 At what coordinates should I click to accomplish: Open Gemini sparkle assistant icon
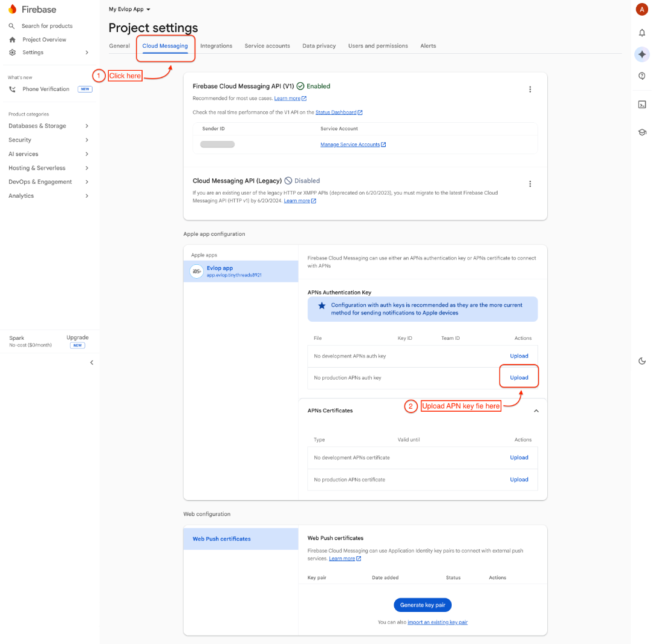642,54
